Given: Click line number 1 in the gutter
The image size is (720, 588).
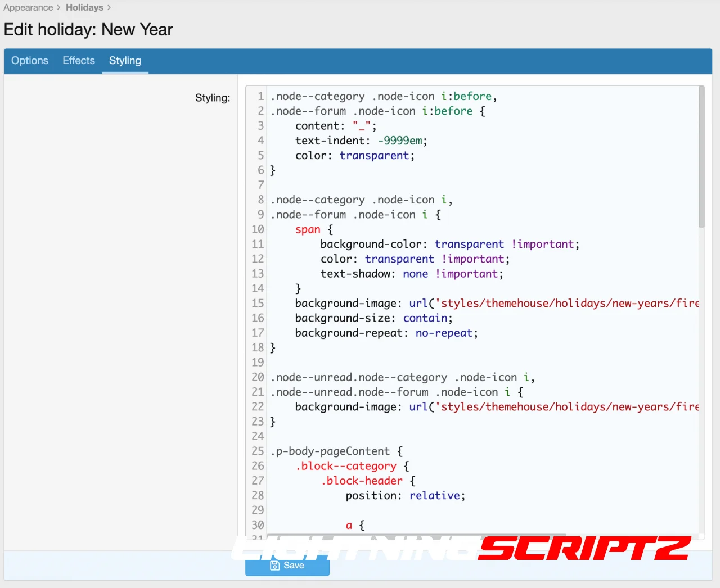Looking at the screenshot, I should [x=260, y=97].
